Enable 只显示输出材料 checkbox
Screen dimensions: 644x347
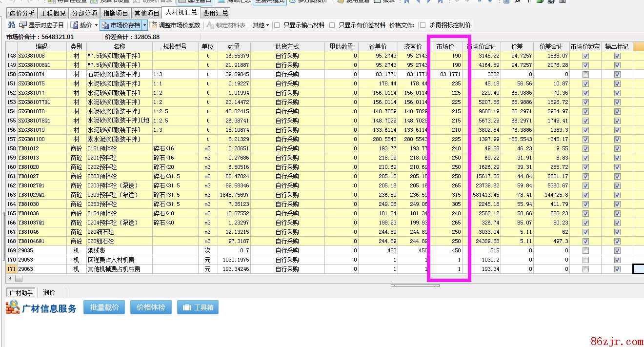coord(277,25)
